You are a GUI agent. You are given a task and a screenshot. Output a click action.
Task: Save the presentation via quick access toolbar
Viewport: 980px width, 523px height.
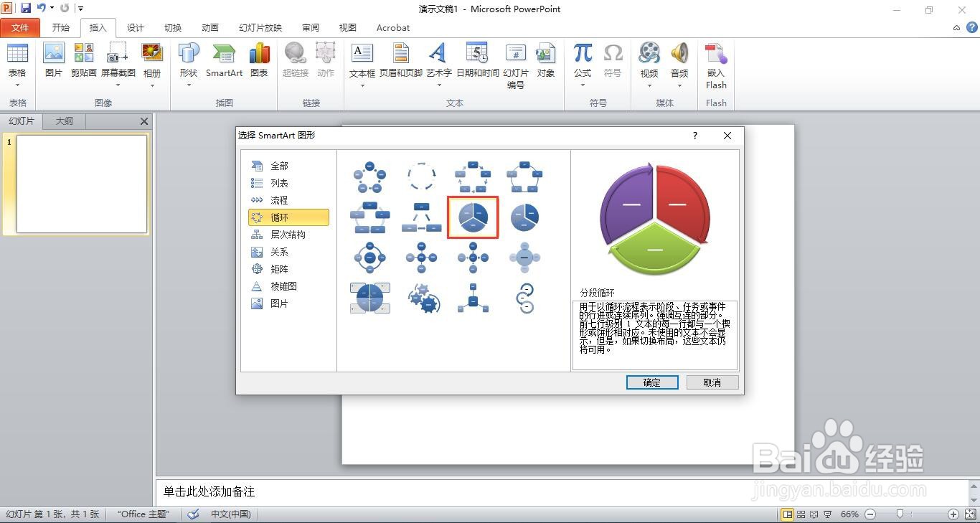26,9
